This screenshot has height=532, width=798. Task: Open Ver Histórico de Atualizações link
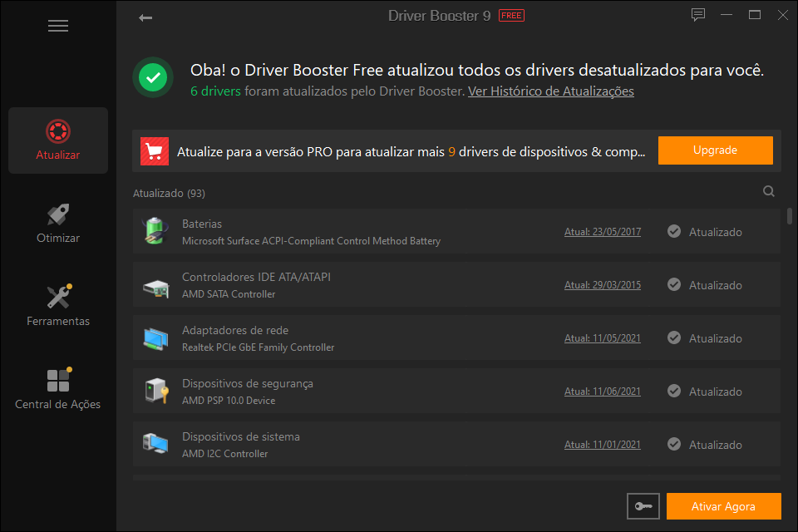550,91
